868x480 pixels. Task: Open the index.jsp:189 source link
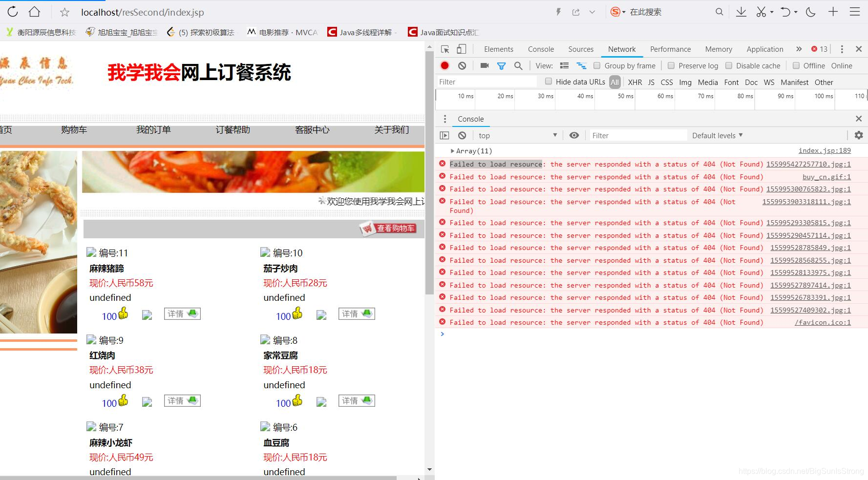[825, 150]
